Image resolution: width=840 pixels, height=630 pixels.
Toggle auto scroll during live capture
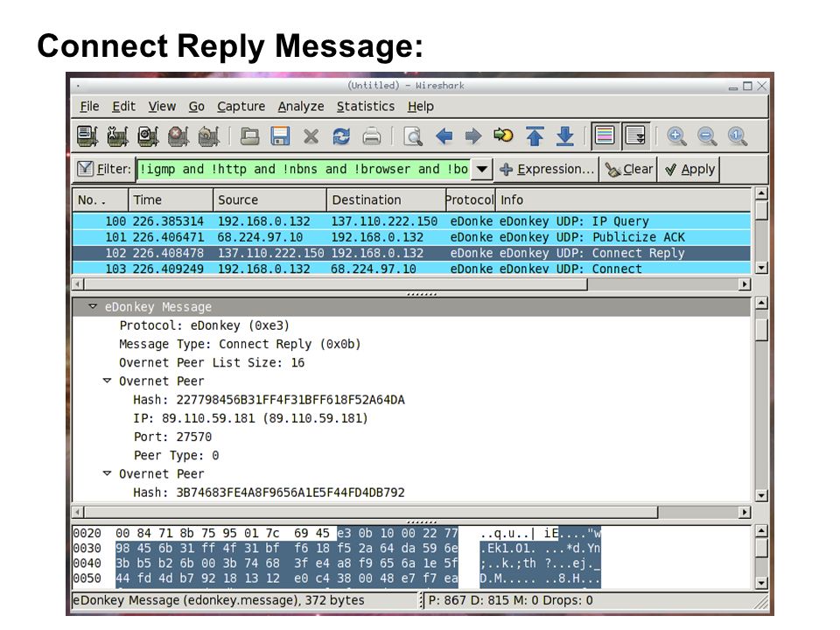click(x=636, y=136)
